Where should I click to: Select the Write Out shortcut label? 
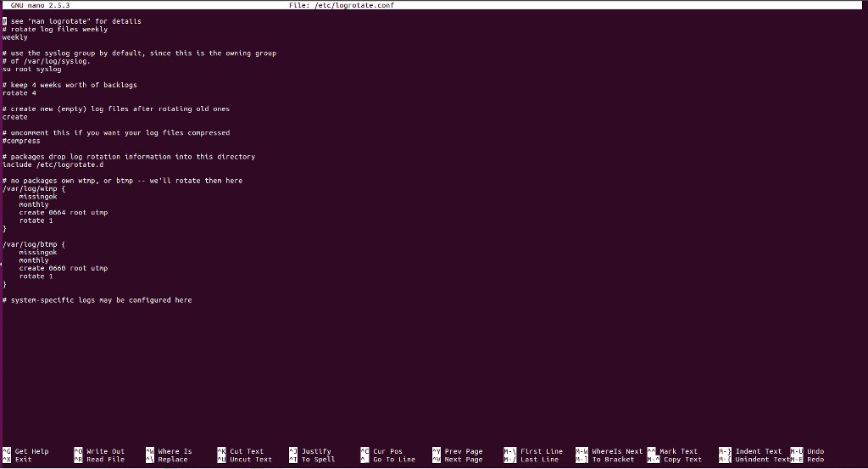coord(105,451)
